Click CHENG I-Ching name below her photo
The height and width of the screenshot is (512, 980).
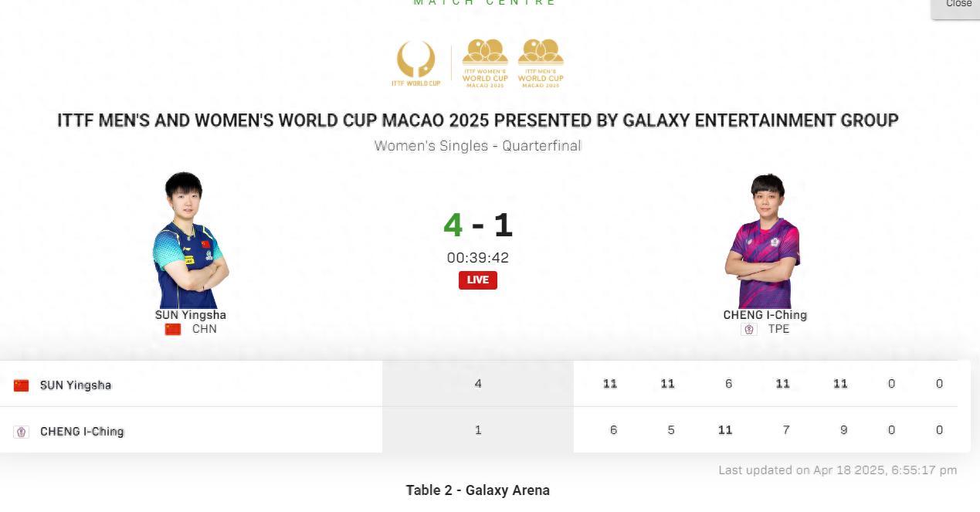tap(765, 315)
